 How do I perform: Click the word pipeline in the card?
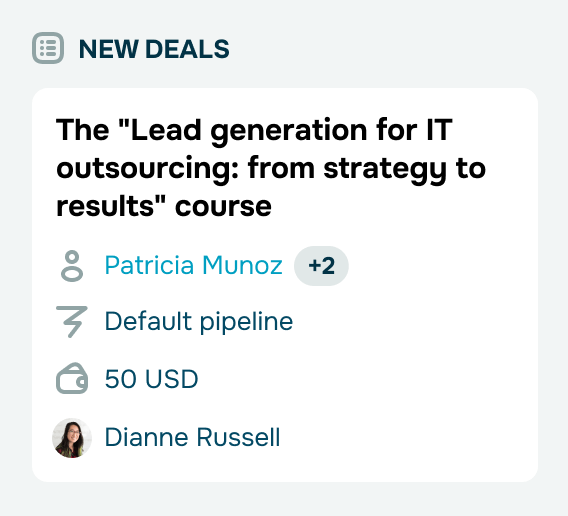[246, 322]
